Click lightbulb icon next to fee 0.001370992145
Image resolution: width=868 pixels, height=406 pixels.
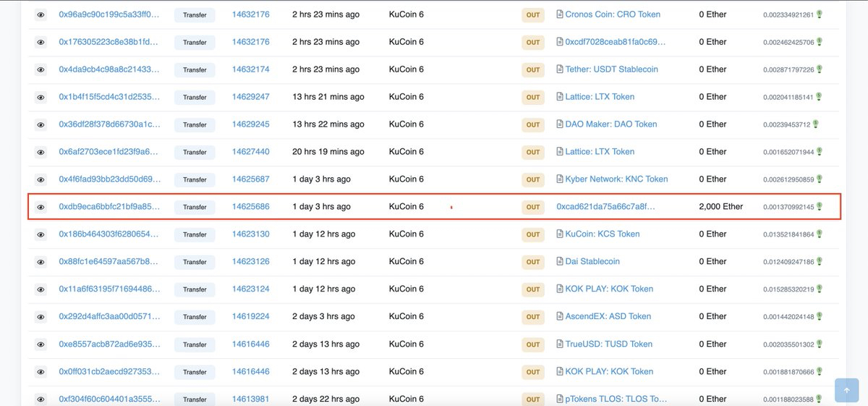click(819, 206)
